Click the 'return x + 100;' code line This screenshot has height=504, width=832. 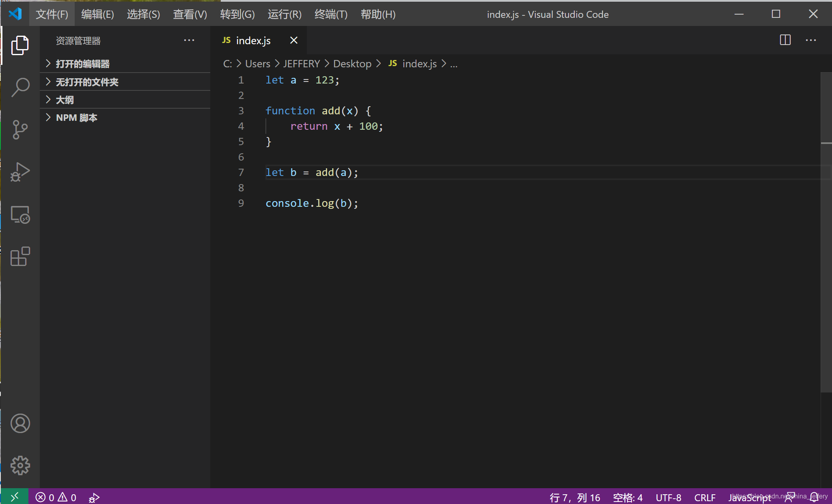click(x=336, y=126)
